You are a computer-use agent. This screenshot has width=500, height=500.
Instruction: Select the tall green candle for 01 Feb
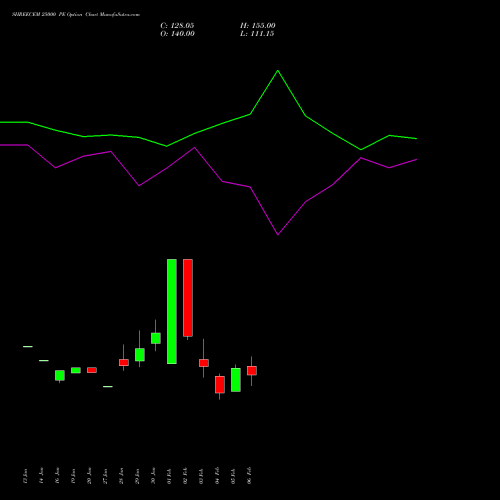tap(172, 311)
